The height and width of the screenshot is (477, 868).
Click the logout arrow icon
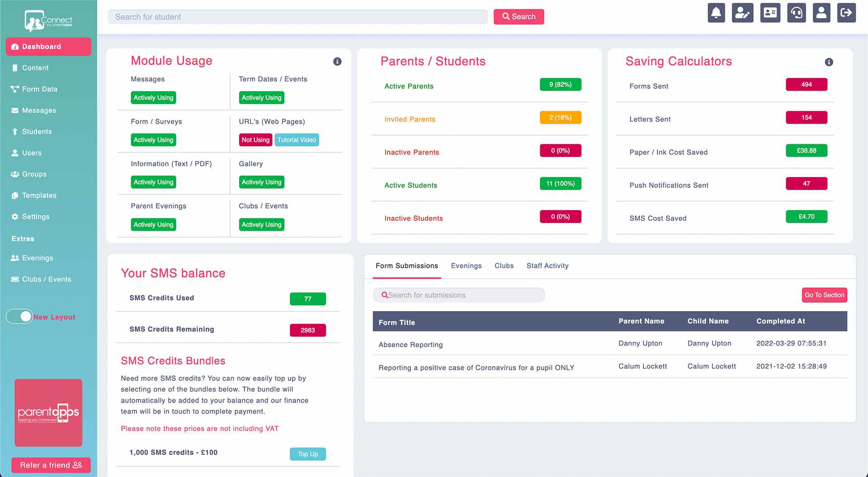pyautogui.click(x=846, y=13)
